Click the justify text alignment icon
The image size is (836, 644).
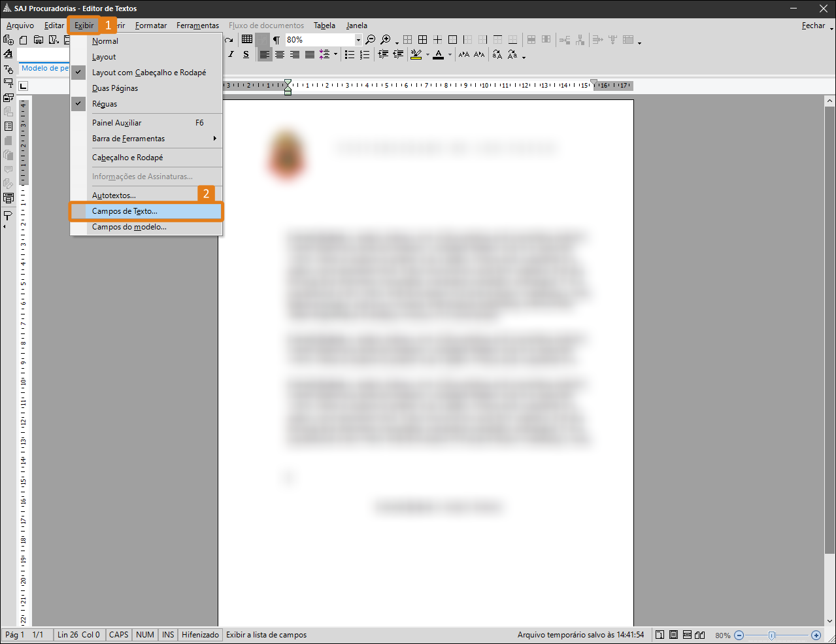[x=310, y=55]
